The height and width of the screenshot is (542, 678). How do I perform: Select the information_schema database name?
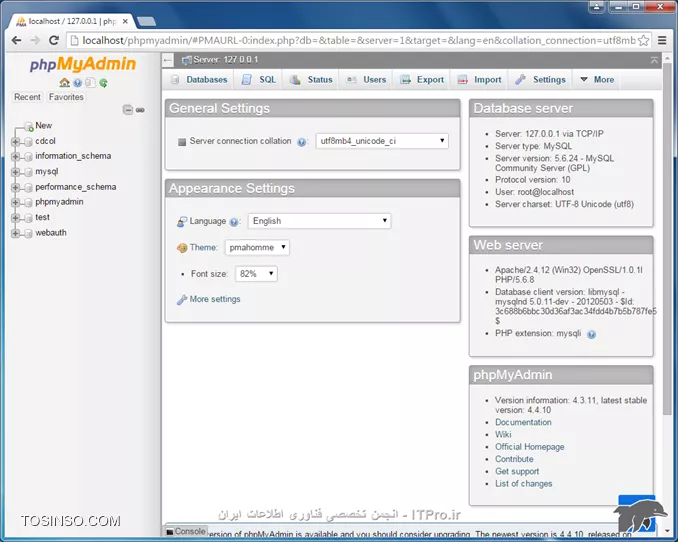tap(73, 156)
